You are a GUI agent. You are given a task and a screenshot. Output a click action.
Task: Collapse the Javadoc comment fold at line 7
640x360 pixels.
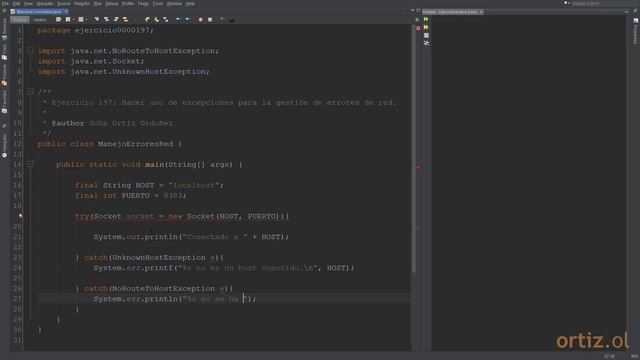(30, 92)
